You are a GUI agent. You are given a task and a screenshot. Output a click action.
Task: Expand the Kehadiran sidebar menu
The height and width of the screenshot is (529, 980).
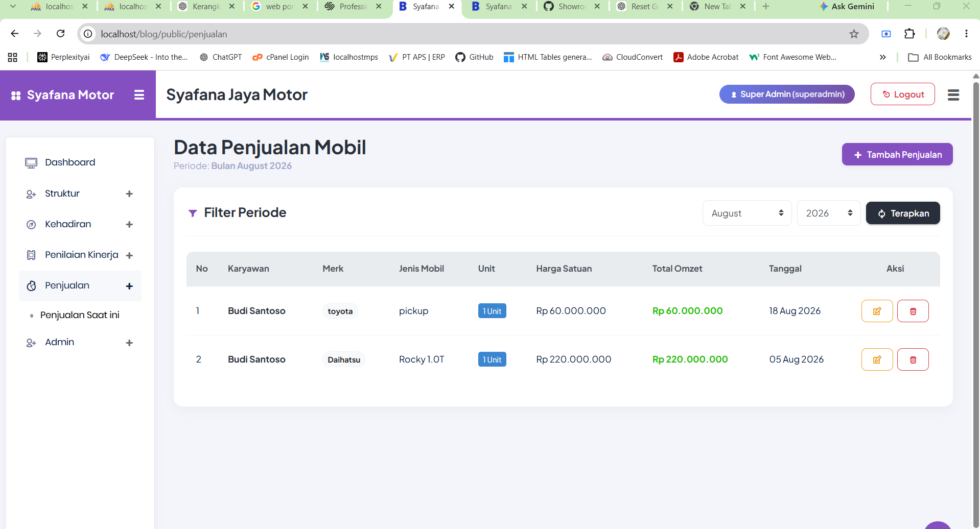point(79,224)
